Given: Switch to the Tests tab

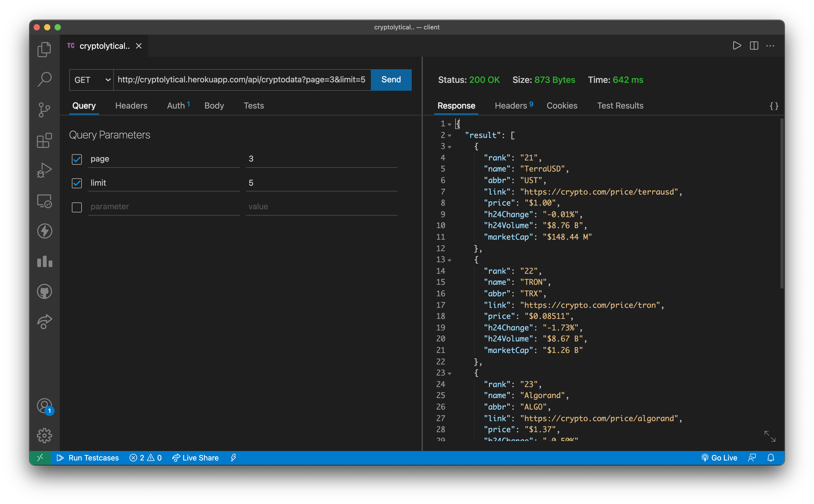Looking at the screenshot, I should coord(254,106).
